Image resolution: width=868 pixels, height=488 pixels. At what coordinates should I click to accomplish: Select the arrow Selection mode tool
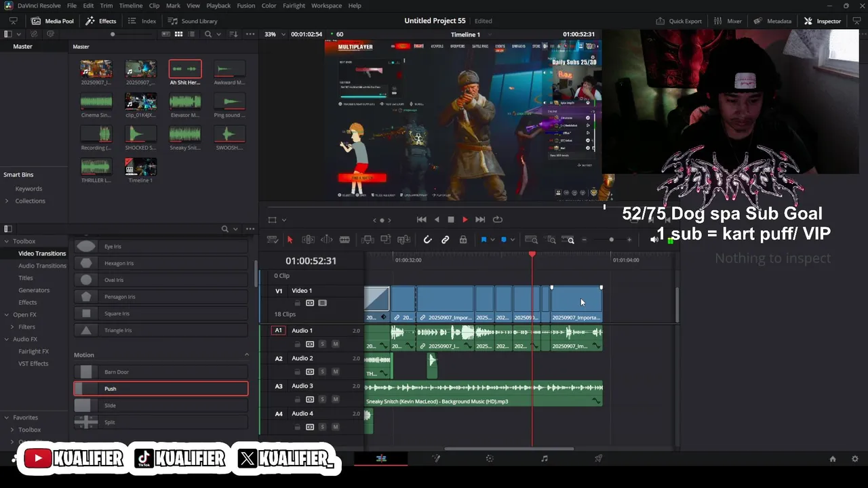[x=290, y=240]
